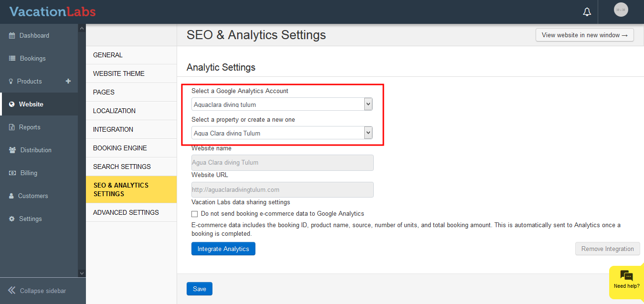
Task: Tick 'Do not send booking e-commerce data' checkbox
Action: [195, 214]
